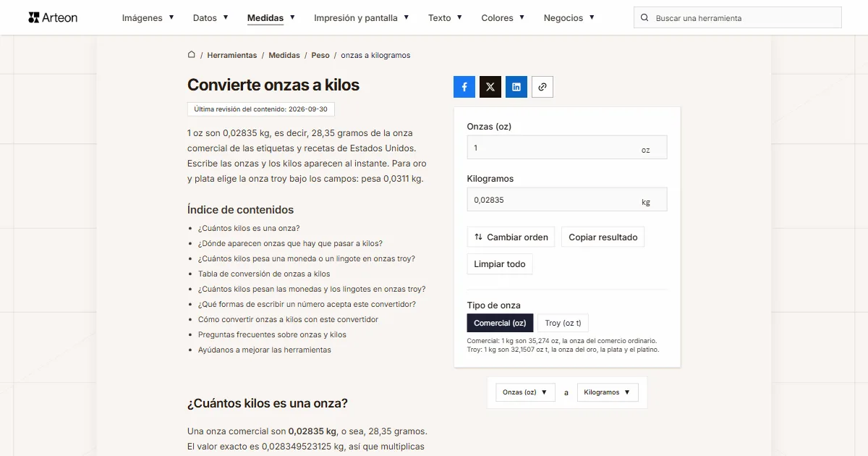Share page on Facebook
The height and width of the screenshot is (456, 868).
coord(464,87)
